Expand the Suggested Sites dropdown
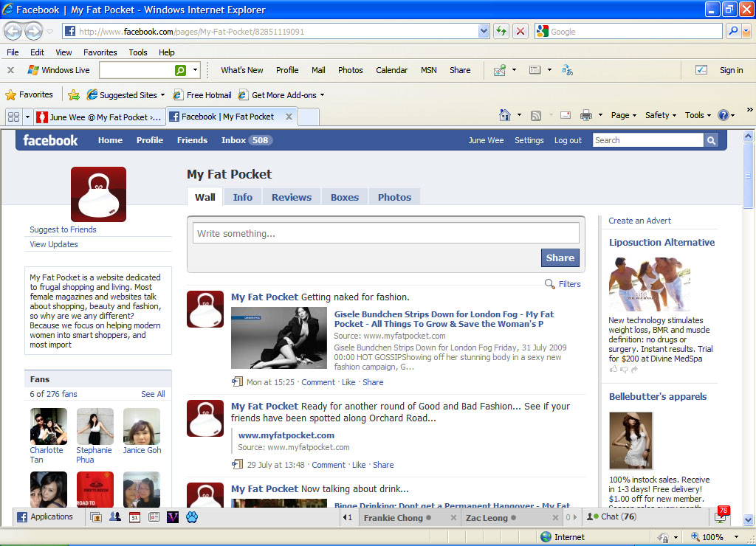The width and height of the screenshot is (756, 546). (163, 95)
